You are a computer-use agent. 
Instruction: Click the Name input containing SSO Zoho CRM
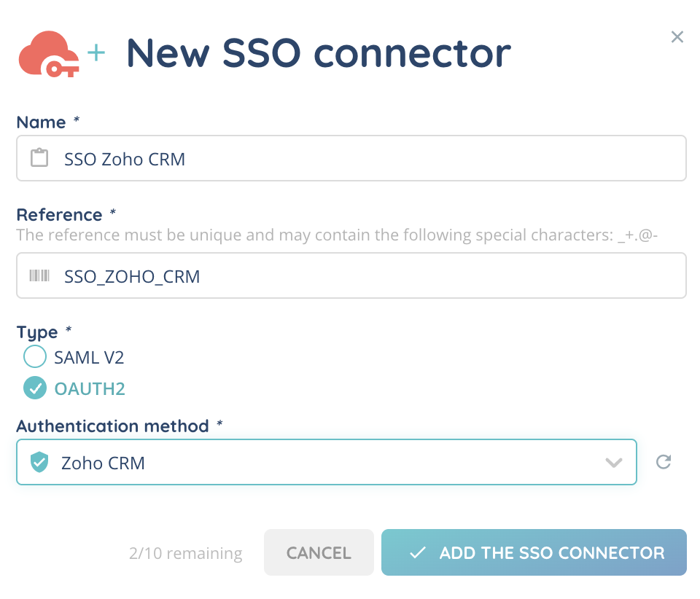tap(365, 158)
